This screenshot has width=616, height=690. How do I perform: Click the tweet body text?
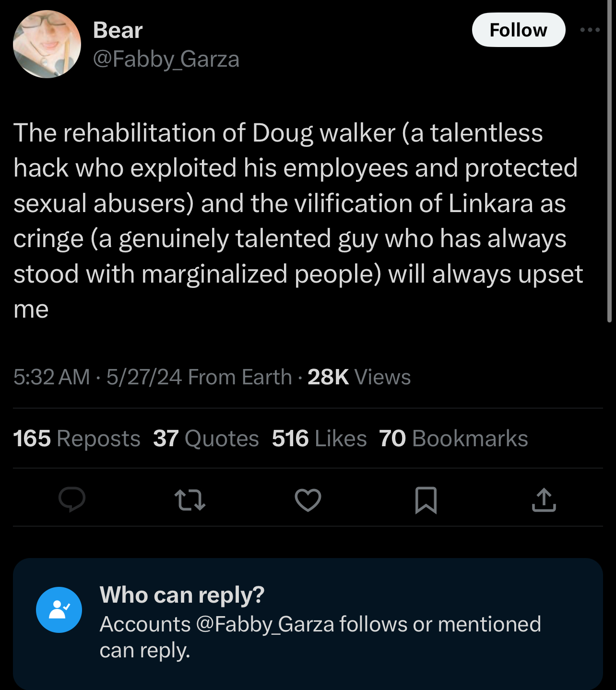298,220
